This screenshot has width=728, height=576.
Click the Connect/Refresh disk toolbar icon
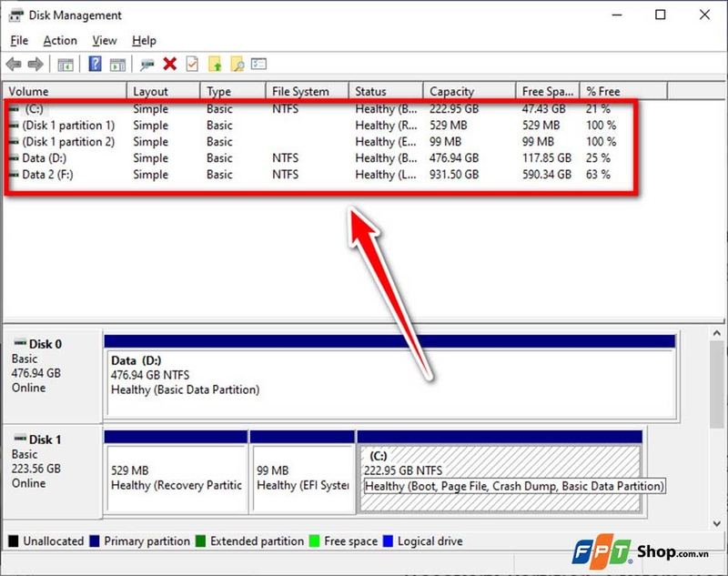tap(147, 65)
